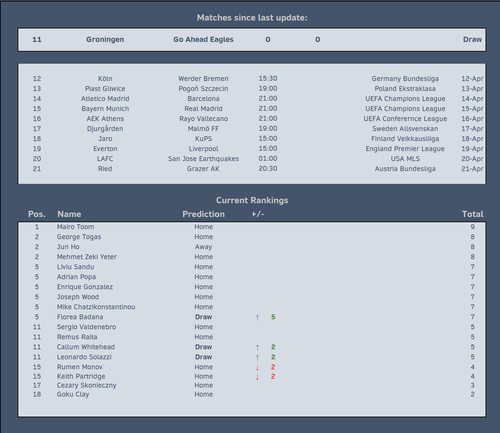Click Pogoń Szczecin in fixture 13
This screenshot has height=433, width=500.
[x=203, y=89]
